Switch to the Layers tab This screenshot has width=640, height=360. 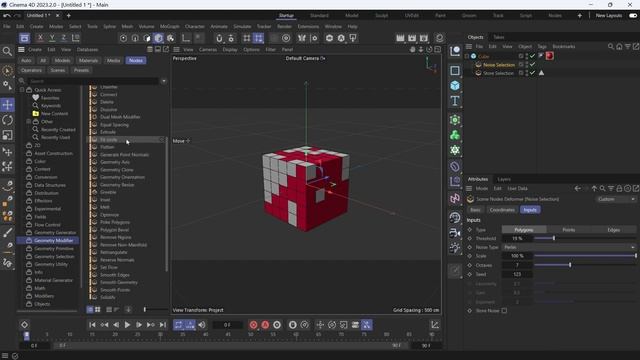504,179
